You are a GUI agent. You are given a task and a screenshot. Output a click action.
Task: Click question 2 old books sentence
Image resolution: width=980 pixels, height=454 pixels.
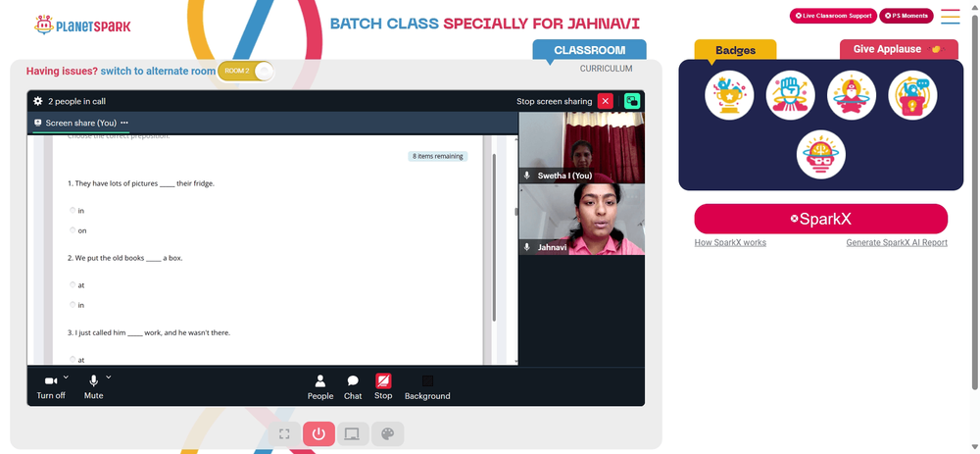pyautogui.click(x=125, y=258)
